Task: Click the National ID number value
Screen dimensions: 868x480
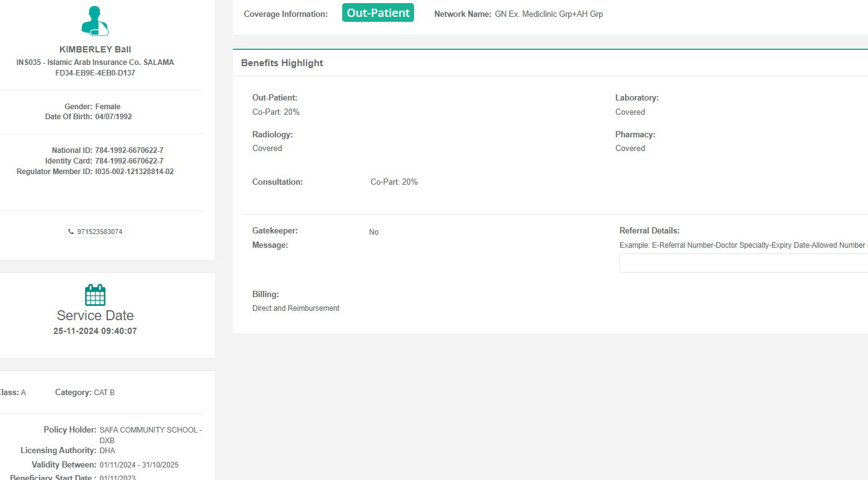Action: click(129, 150)
